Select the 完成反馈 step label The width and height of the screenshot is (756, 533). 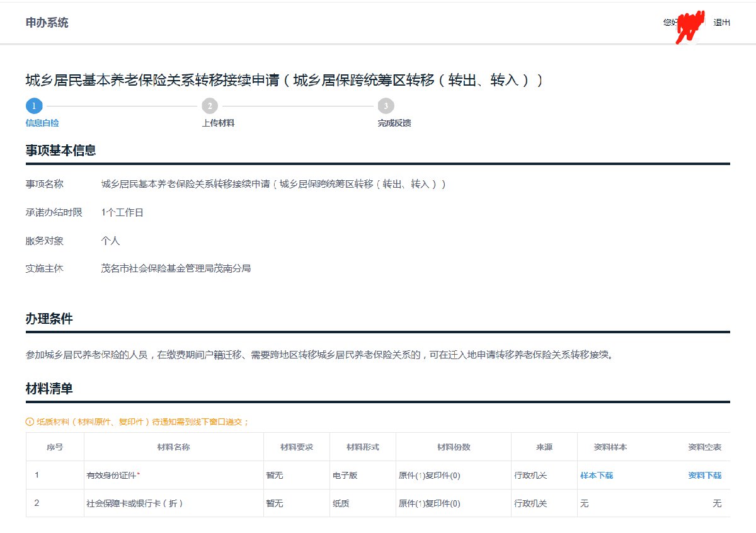tap(394, 123)
